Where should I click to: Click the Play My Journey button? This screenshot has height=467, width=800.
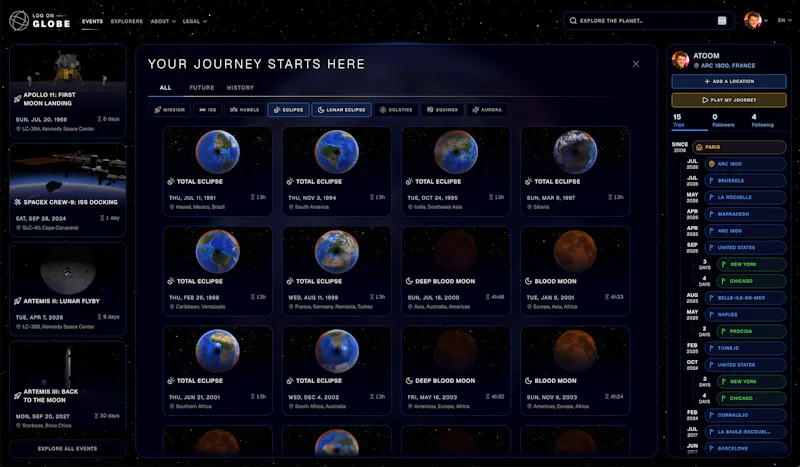click(x=729, y=100)
